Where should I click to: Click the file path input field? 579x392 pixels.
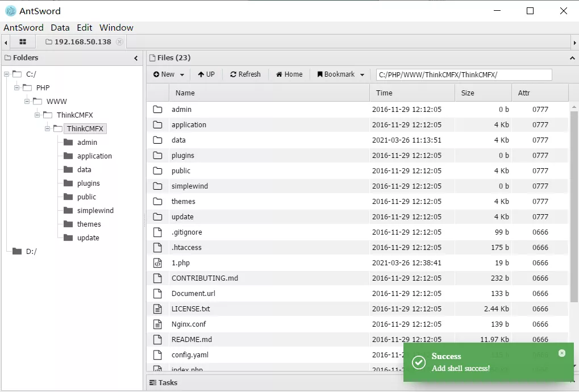464,75
